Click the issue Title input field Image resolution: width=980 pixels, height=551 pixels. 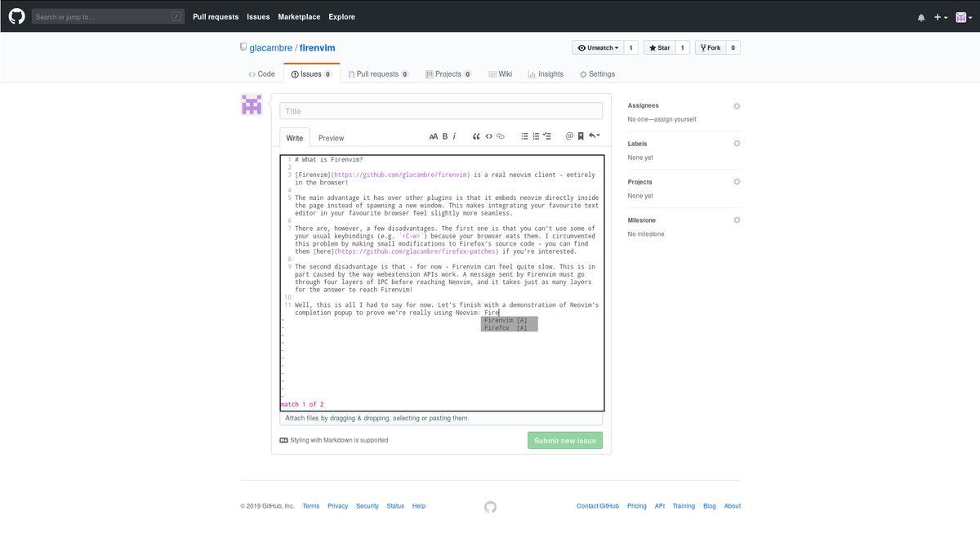(441, 111)
